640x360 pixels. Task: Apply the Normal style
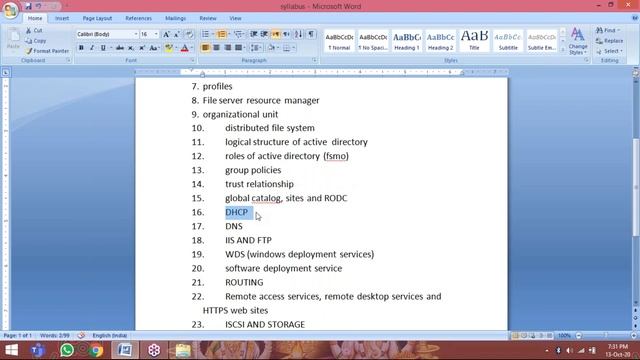(339, 41)
